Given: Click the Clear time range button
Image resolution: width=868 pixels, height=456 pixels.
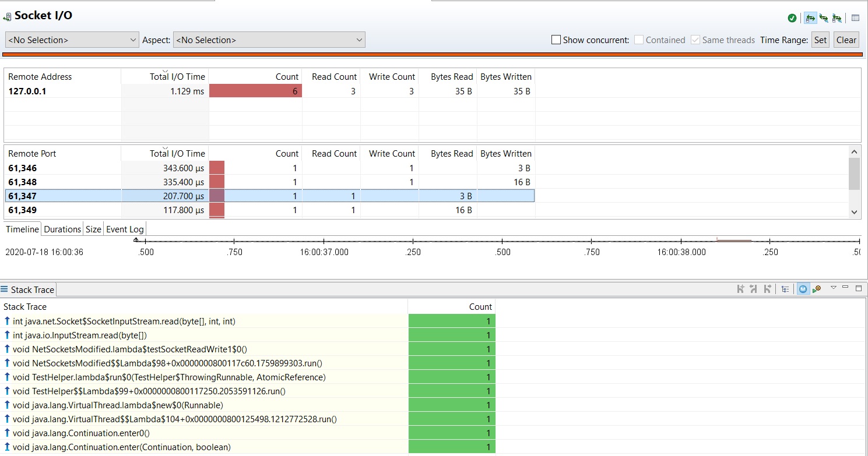Looking at the screenshot, I should [x=846, y=40].
